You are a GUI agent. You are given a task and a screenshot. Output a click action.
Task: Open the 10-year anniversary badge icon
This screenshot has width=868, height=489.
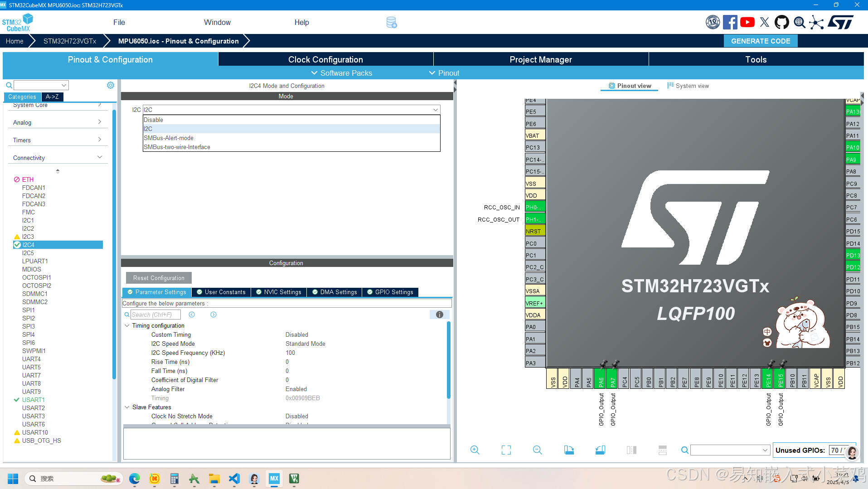(x=713, y=22)
